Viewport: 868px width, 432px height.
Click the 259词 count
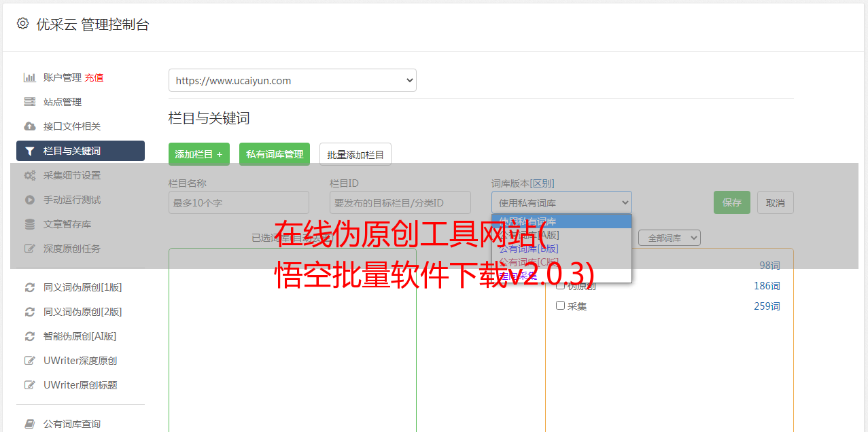pos(767,306)
